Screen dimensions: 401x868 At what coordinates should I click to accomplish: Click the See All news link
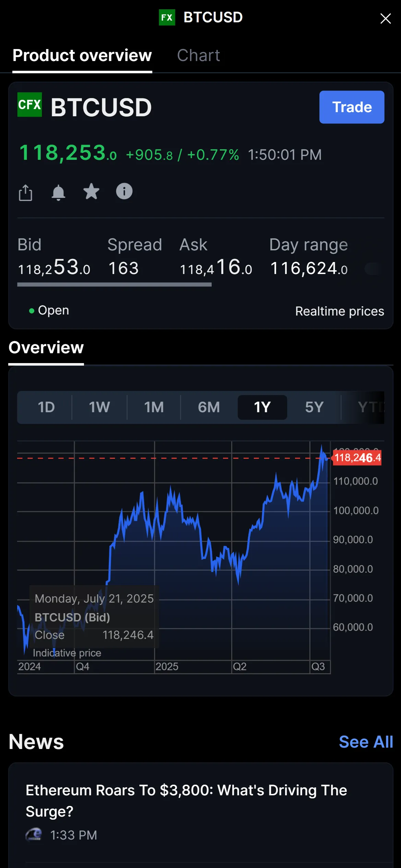(x=366, y=742)
